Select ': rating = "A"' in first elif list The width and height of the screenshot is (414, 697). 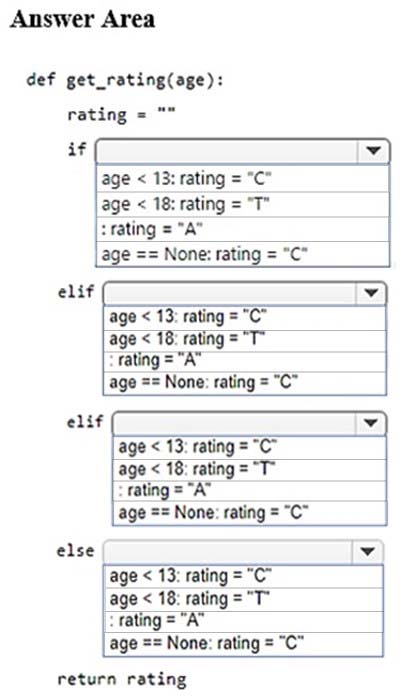pyautogui.click(x=245, y=361)
